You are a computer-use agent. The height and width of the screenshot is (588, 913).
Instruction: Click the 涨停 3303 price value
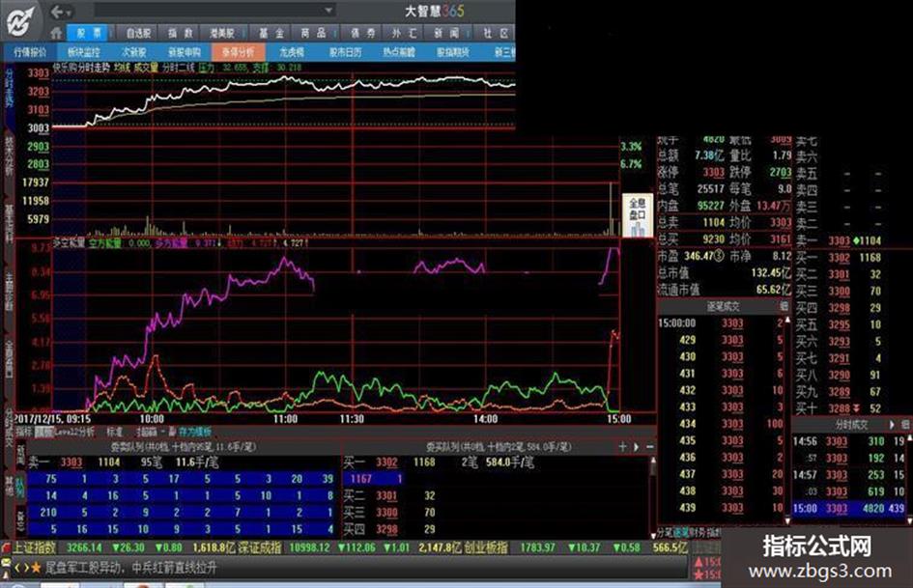coord(713,172)
